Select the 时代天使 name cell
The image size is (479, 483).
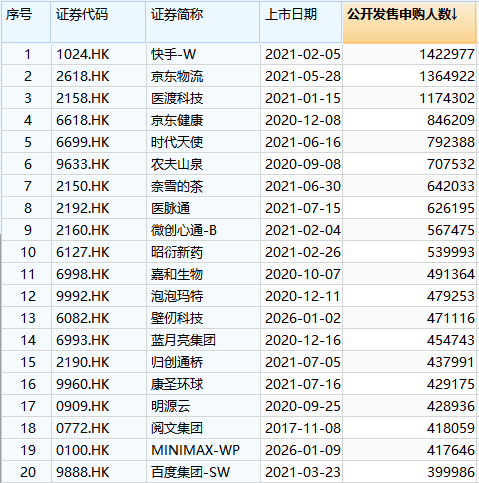pos(203,142)
